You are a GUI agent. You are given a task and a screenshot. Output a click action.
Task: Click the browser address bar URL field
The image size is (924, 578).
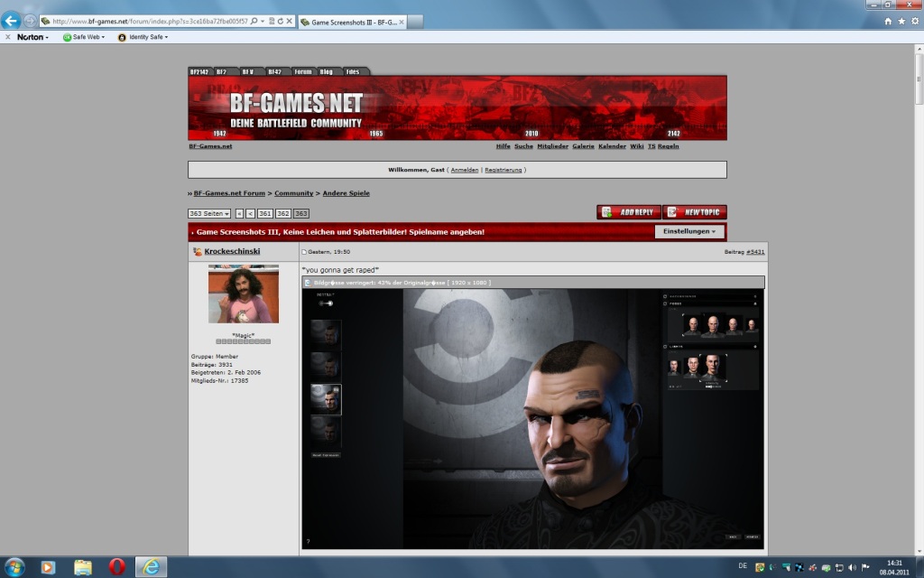coord(150,22)
